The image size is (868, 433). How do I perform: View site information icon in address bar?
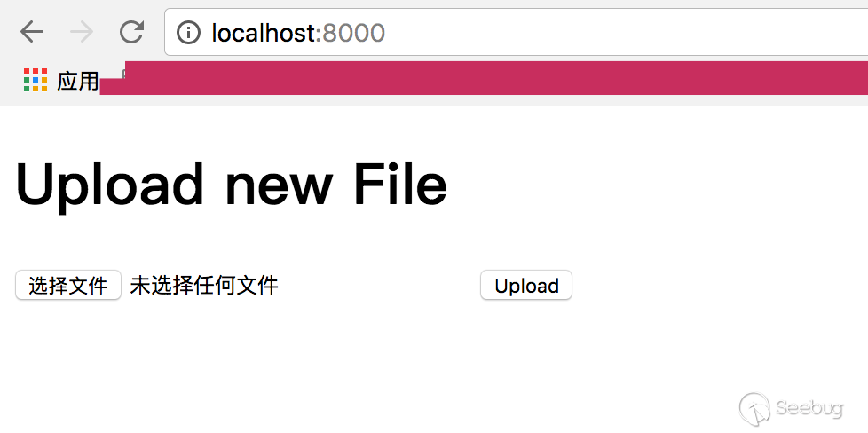tap(188, 33)
